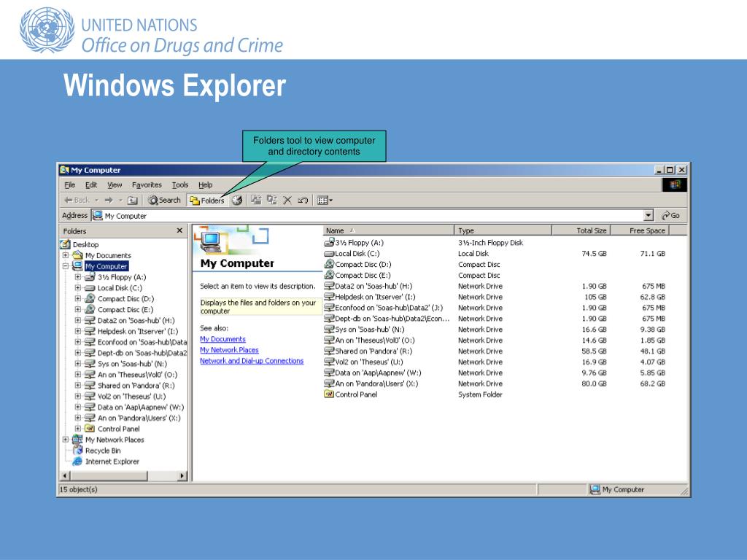The image size is (747, 560).
Task: Click the Delete X toolbar icon
Action: (x=287, y=201)
